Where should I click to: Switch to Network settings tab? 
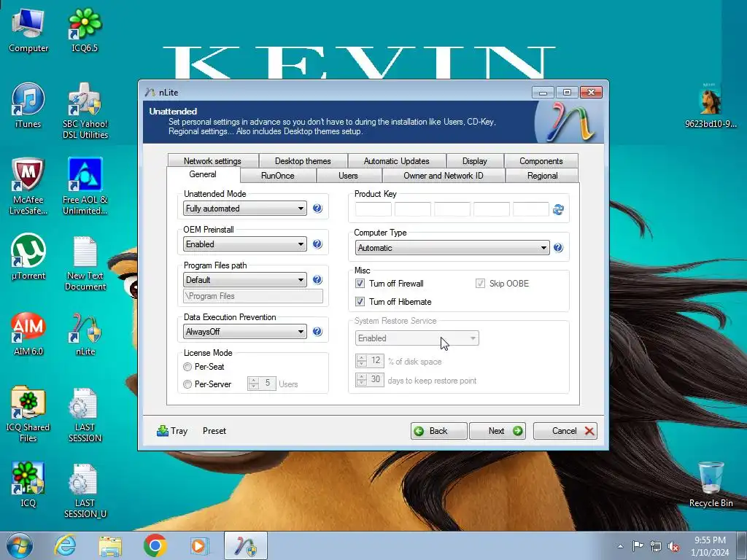click(x=212, y=161)
